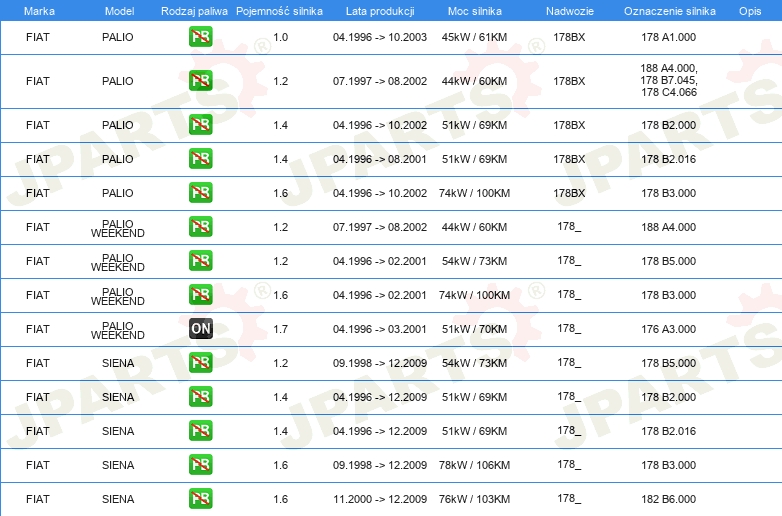782x516 pixels.
Task: Click power value 76kW / 103KM
Action: pos(474,499)
